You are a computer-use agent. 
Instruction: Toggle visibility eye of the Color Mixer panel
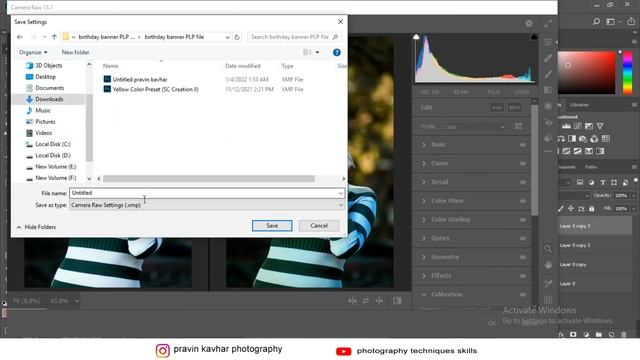(523, 201)
